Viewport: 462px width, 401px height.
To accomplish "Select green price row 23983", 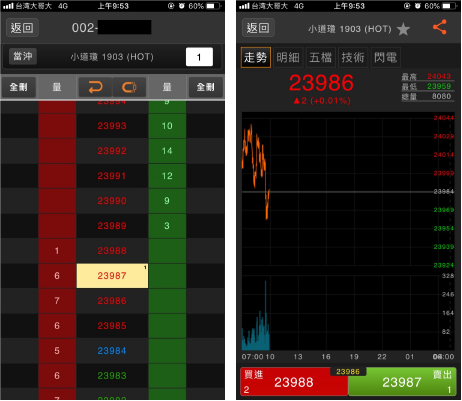I will click(112, 376).
